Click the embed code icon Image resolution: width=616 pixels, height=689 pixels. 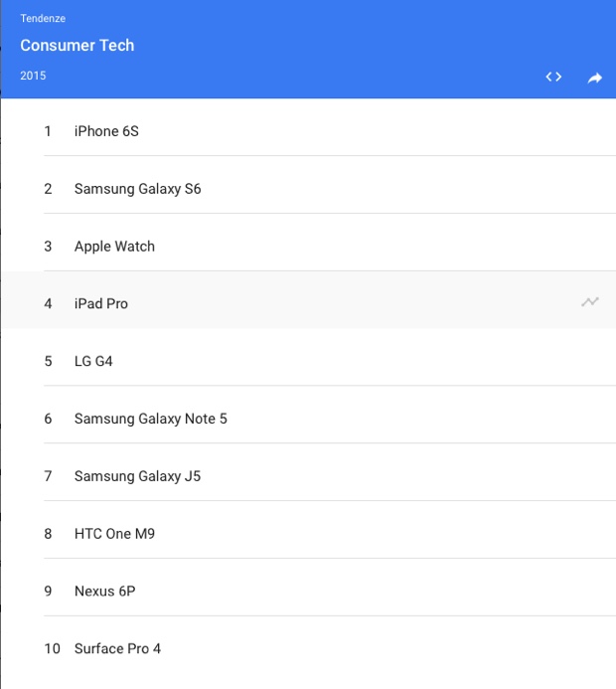[x=553, y=77]
